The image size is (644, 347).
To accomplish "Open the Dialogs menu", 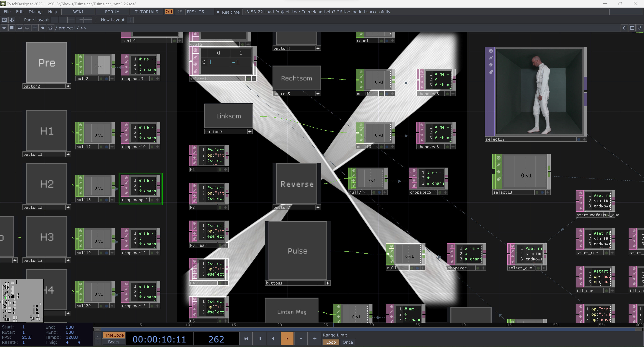I will (36, 12).
